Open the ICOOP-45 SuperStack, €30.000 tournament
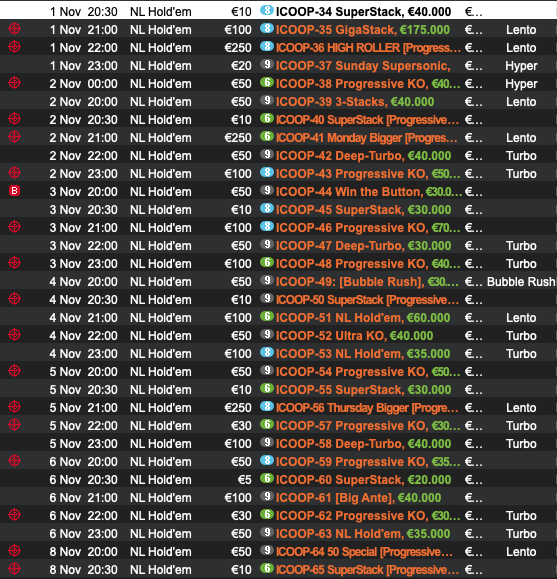Viewport: 557px width, 579px height. tap(363, 210)
